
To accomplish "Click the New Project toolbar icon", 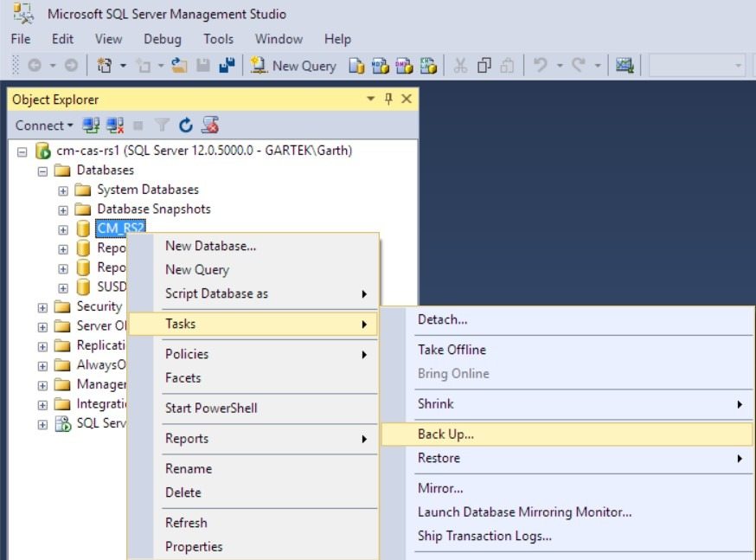I will 104,65.
